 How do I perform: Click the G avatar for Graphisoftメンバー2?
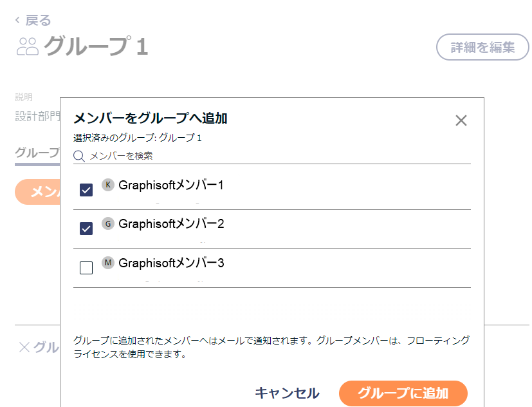coord(108,223)
